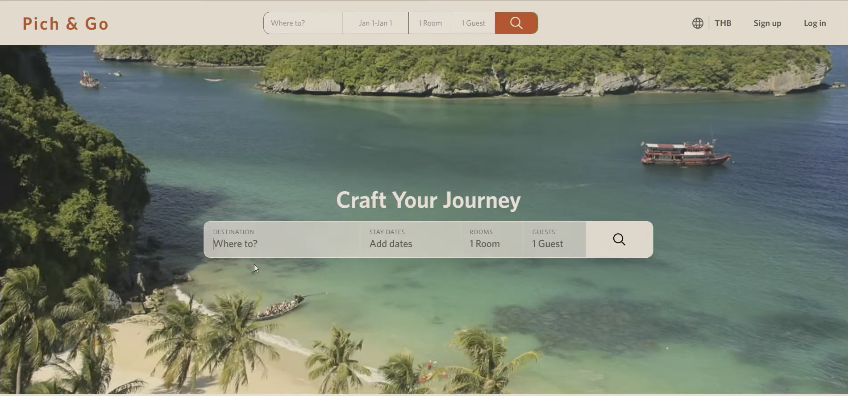This screenshot has width=848, height=396.
Task: Open the header 1 Guest selector
Action: pos(473,23)
